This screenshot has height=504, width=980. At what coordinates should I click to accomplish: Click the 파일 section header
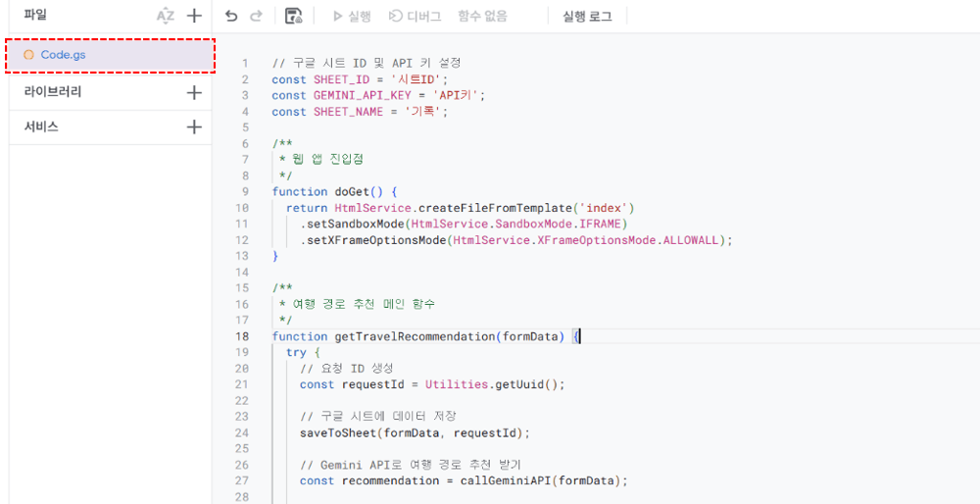point(35,15)
